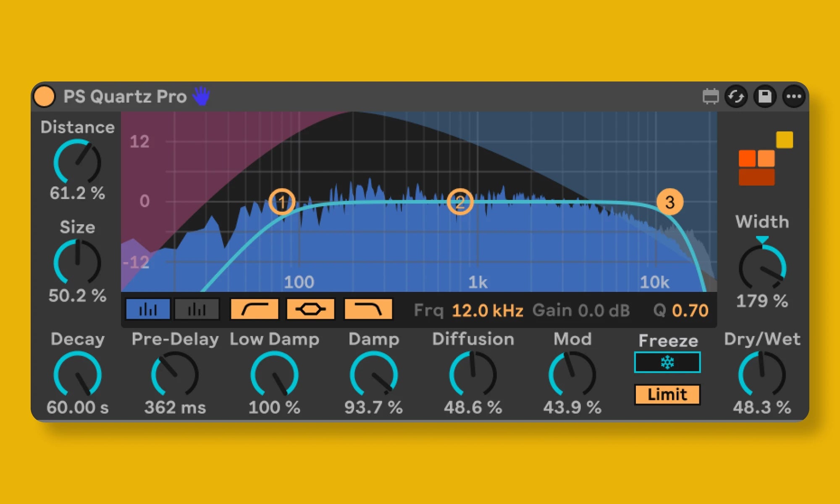Click EQ band node 3
Viewport: 840px width, 504px height.
click(669, 202)
